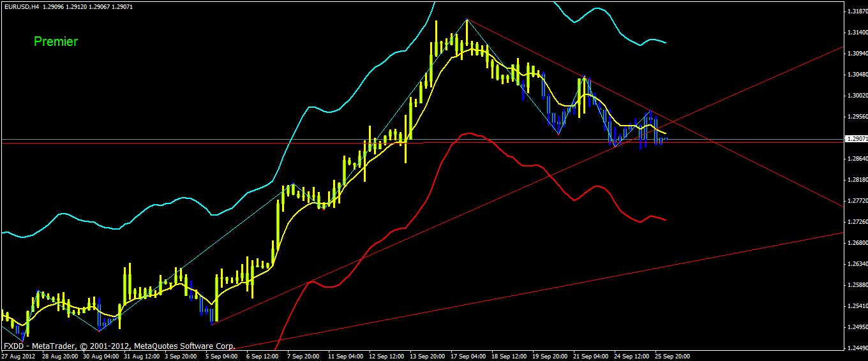Image resolution: width=868 pixels, height=361 pixels.
Task: Click the highest yellow candle at the peak
Action: pyautogui.click(x=467, y=32)
